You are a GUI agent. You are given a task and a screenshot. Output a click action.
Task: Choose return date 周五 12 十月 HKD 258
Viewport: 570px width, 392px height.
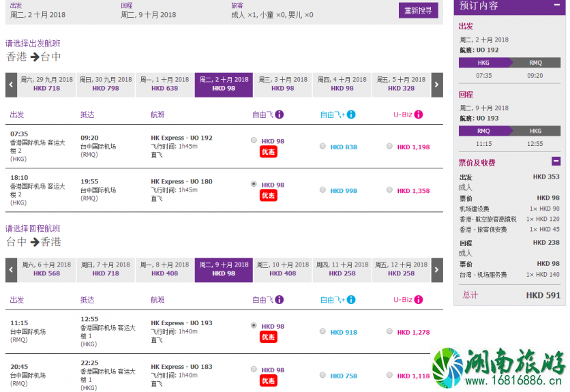click(401, 270)
